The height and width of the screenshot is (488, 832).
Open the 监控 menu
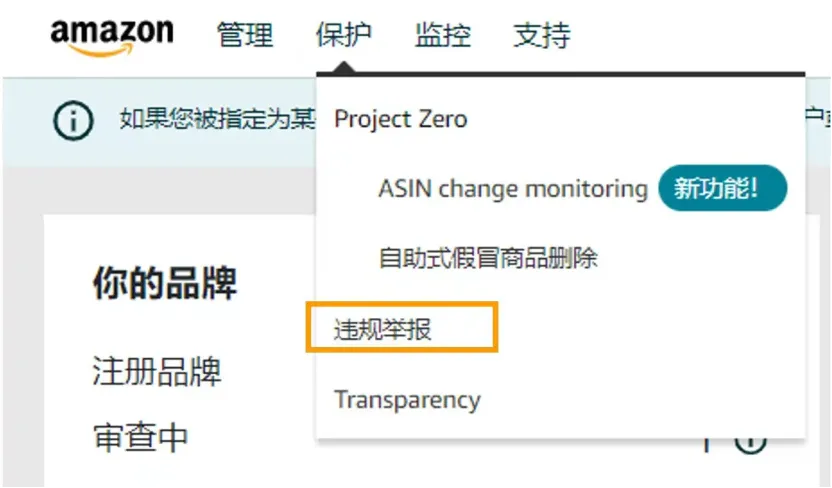tap(443, 36)
